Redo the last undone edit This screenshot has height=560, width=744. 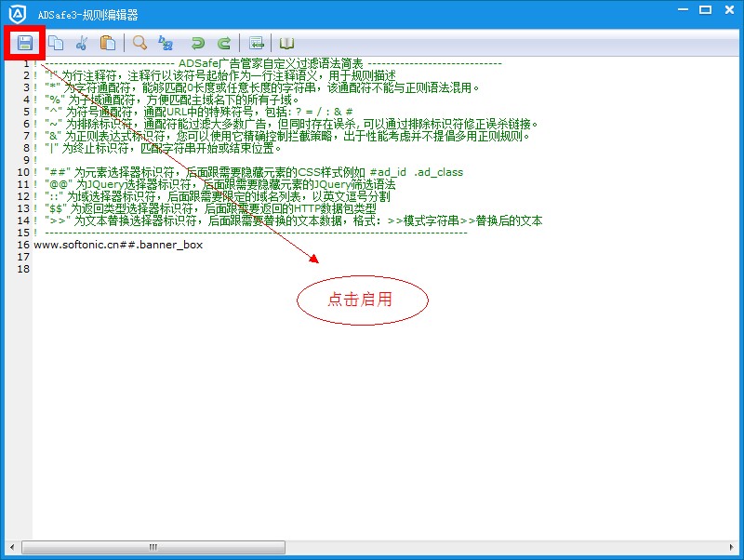pyautogui.click(x=223, y=43)
